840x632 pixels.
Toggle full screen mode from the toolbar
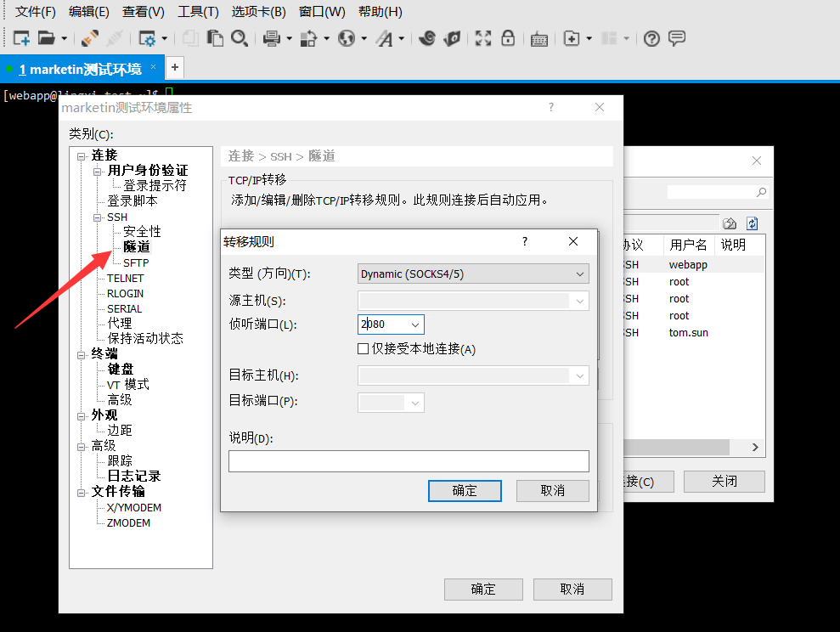tap(482, 38)
